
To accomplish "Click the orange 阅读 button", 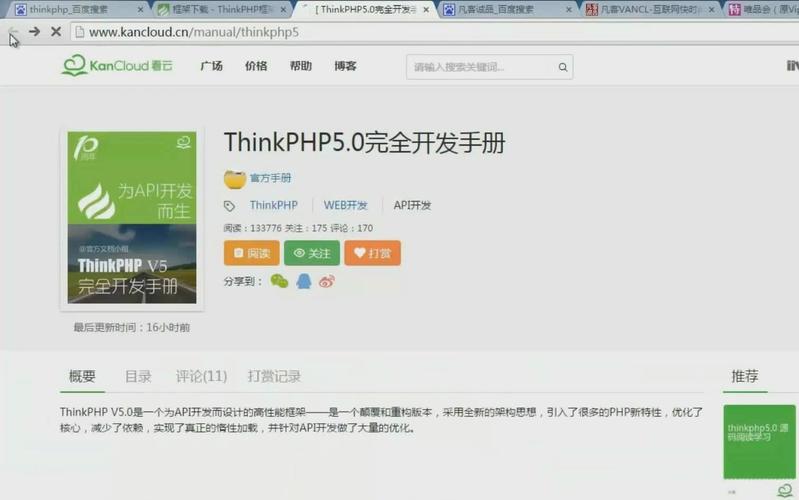I will coord(252,253).
